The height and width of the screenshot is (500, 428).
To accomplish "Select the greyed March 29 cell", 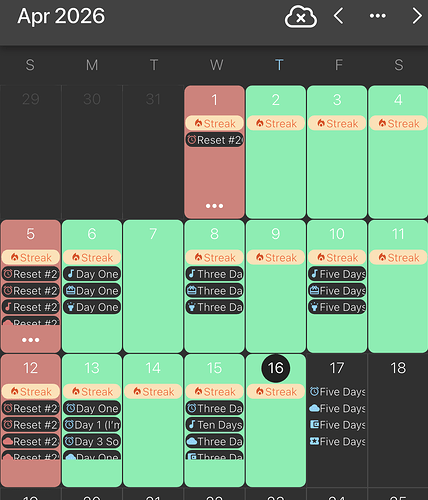I will [x=31, y=152].
